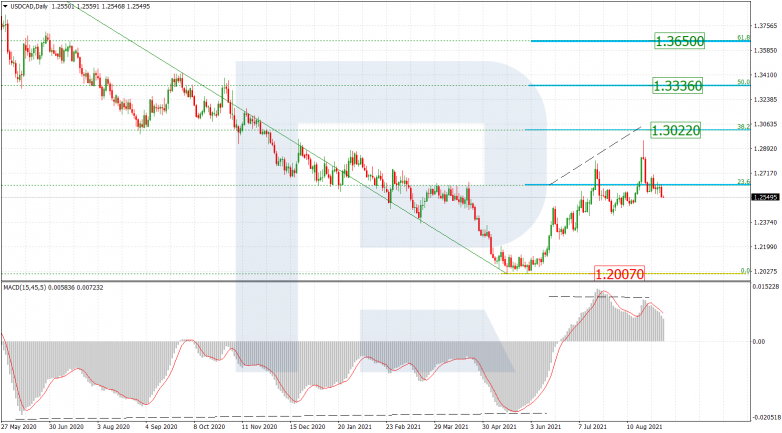Select the 1.36500 price label
Image resolution: width=782 pixels, height=433 pixels.
click(x=679, y=41)
